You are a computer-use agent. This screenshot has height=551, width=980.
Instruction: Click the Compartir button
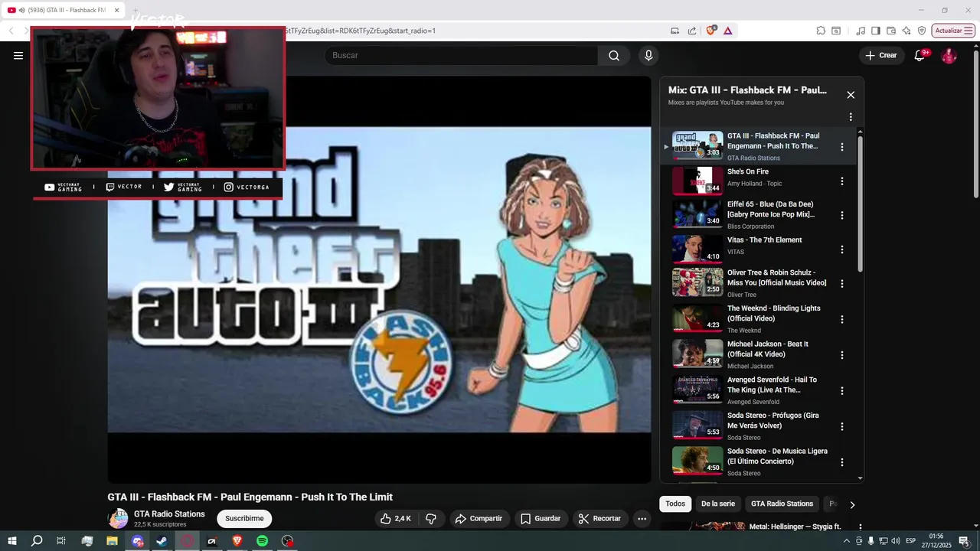pyautogui.click(x=479, y=519)
